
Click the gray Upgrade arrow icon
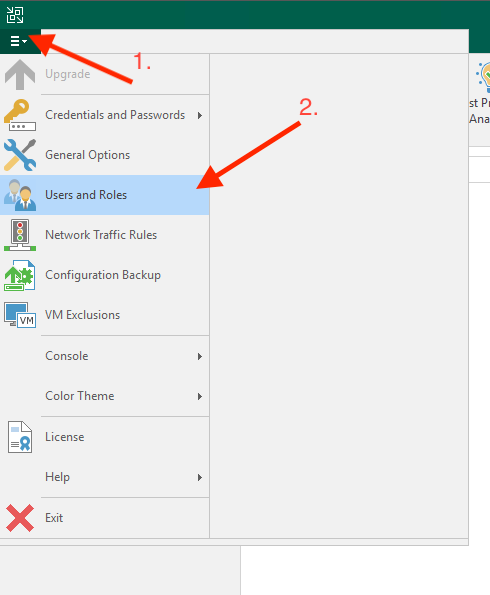20,74
